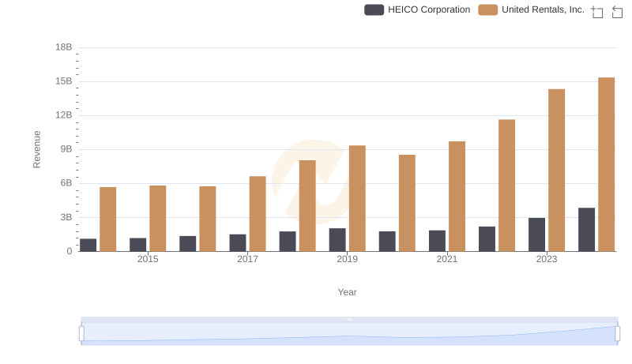Click United Rentals bar for 2016
Viewport: 632px width, 364px height.
(x=208, y=219)
